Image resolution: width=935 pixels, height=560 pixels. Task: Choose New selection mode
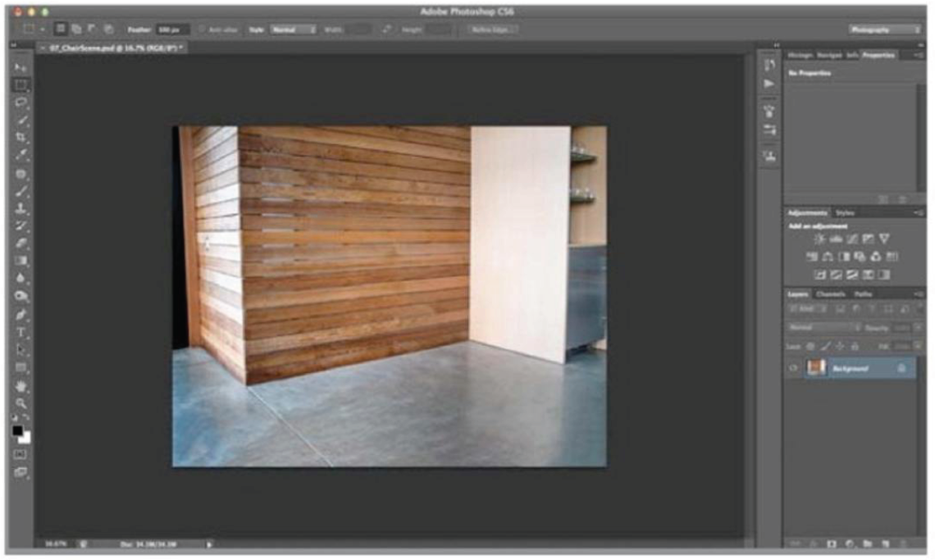click(61, 29)
